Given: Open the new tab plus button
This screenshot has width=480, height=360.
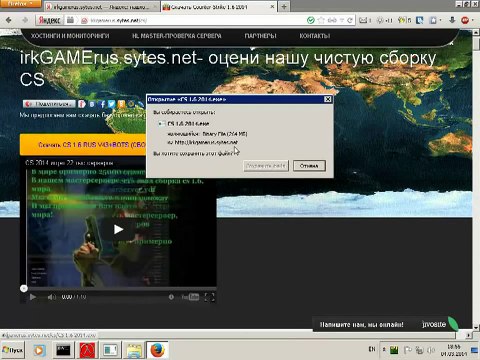Looking at the screenshot, I should point(284,6).
